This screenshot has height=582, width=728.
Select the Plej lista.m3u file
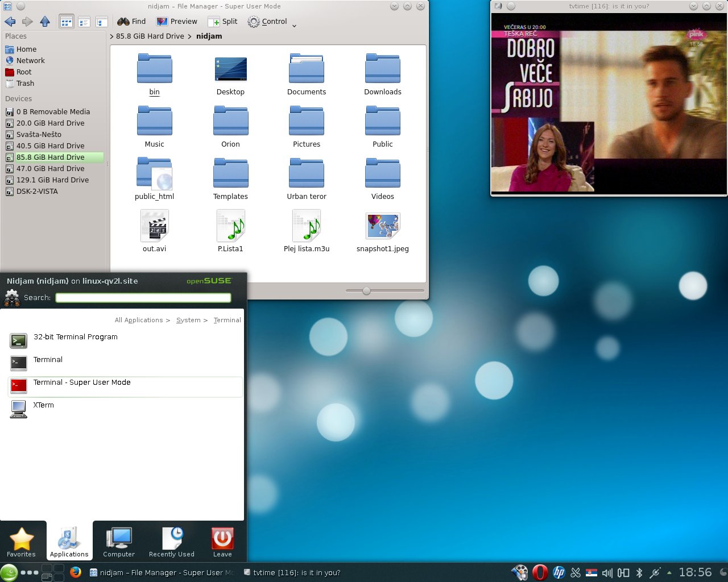[x=307, y=226]
